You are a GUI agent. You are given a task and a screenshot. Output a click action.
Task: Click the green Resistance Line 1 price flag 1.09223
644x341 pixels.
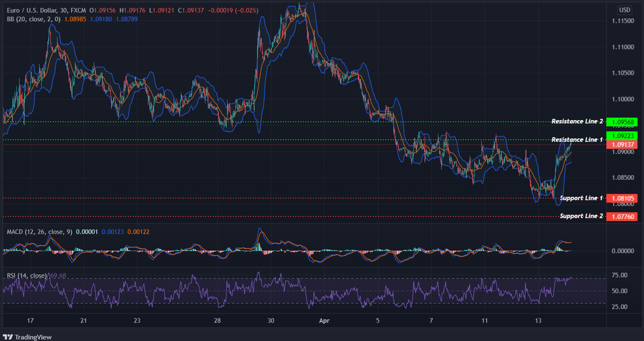622,136
